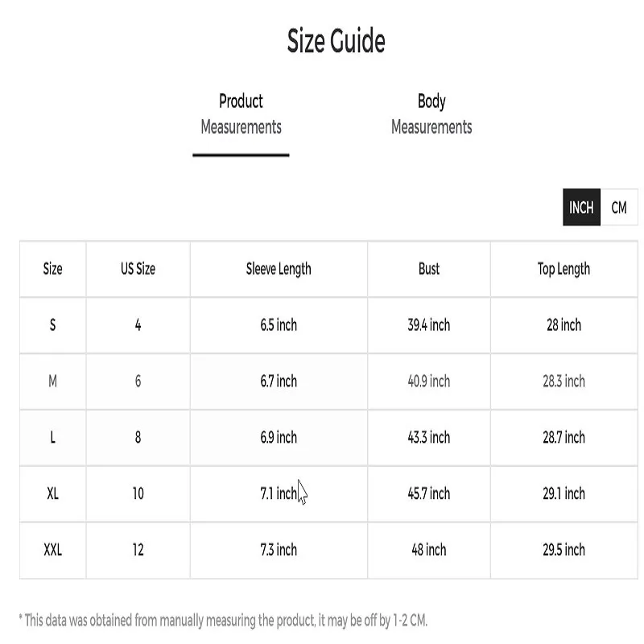Switch units to CM

tap(619, 208)
